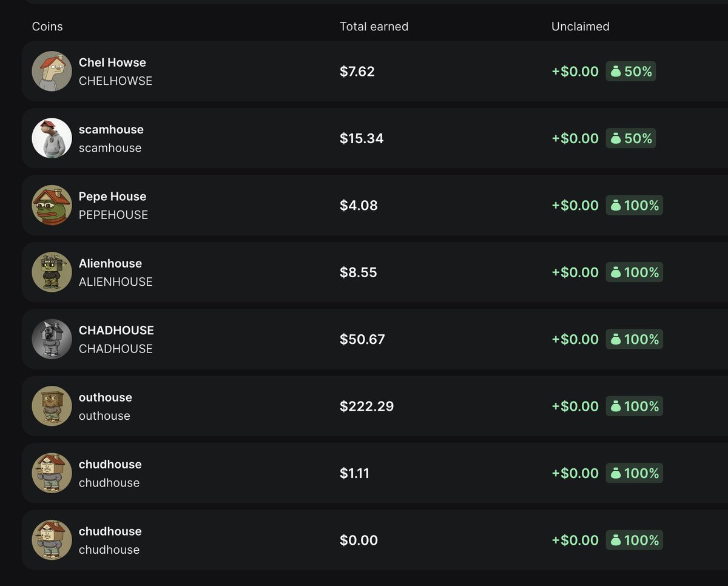Click the +$0.00 unclaimed amount for Alienhouse
This screenshot has height=586, width=728.
tap(575, 272)
